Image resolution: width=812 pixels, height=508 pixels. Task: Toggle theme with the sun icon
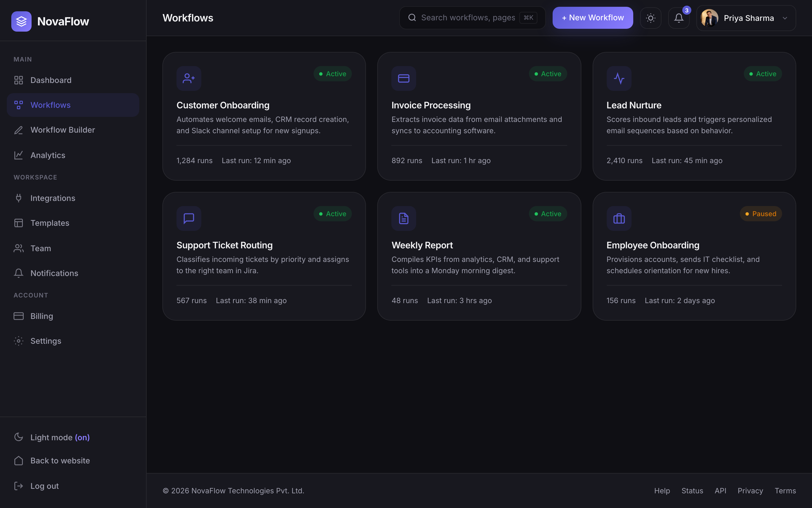(650, 18)
